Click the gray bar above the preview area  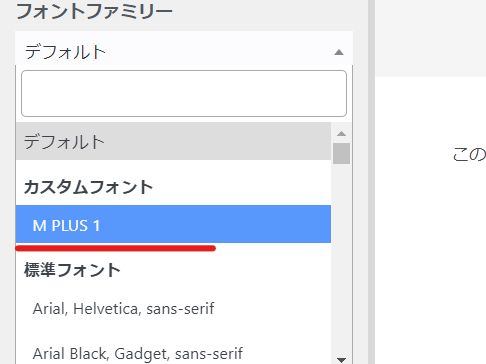click(x=431, y=38)
